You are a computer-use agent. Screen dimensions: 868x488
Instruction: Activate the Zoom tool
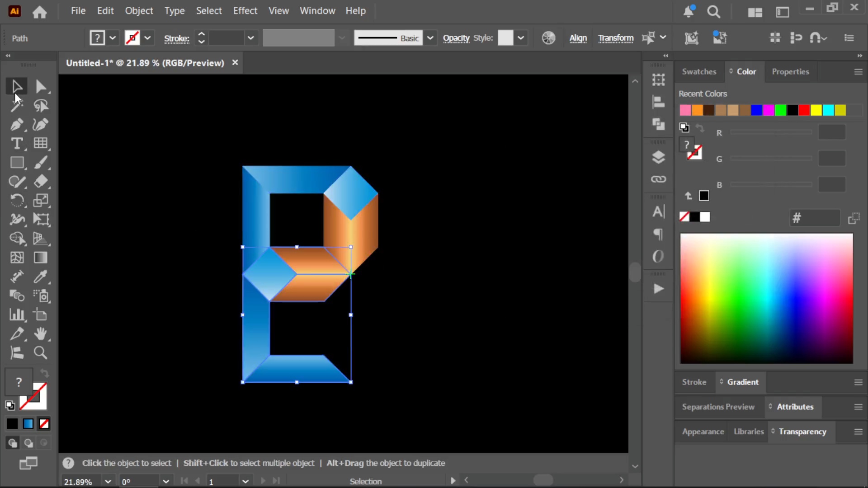[41, 353]
